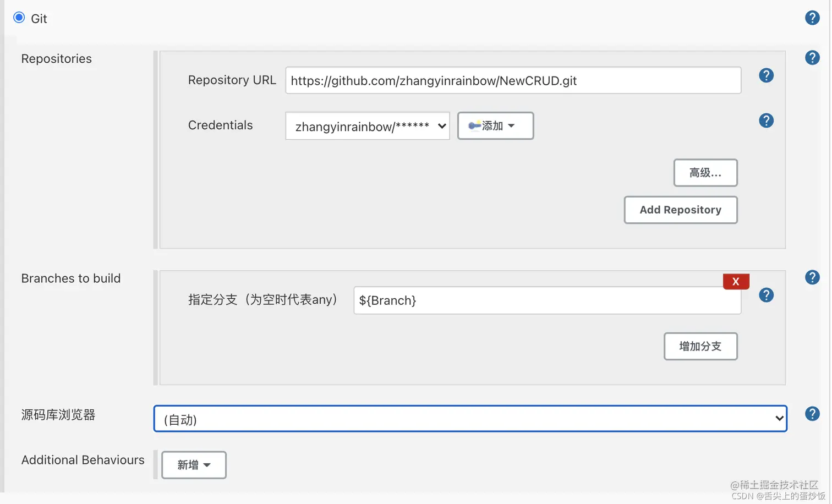Image resolution: width=832 pixels, height=504 pixels.
Task: Delete branch entry with red X
Action: pyautogui.click(x=736, y=281)
